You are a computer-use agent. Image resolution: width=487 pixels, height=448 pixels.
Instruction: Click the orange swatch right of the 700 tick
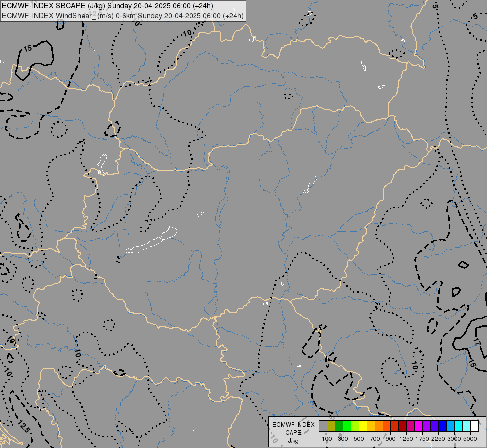pyautogui.click(x=379, y=426)
